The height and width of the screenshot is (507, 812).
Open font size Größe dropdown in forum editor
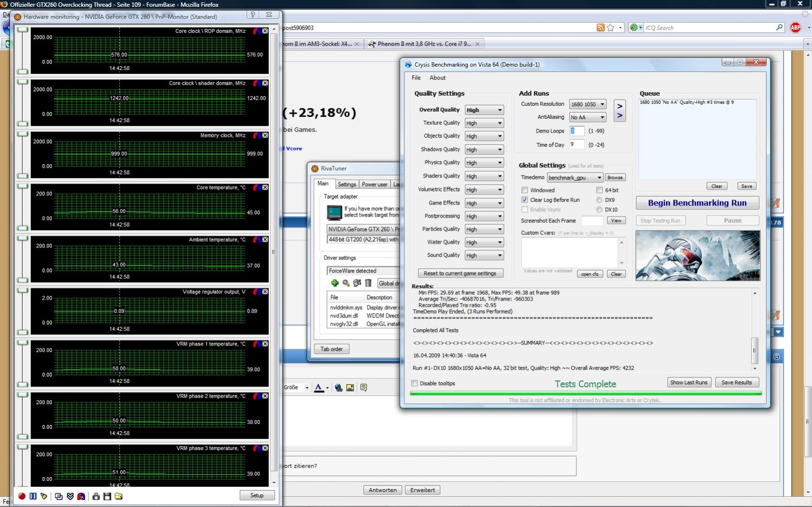(x=307, y=388)
